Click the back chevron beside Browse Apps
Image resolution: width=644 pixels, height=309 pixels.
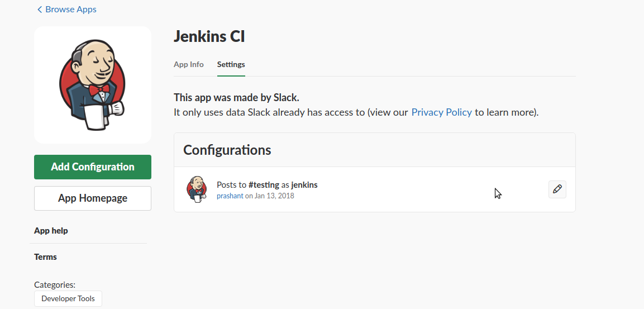pyautogui.click(x=40, y=9)
